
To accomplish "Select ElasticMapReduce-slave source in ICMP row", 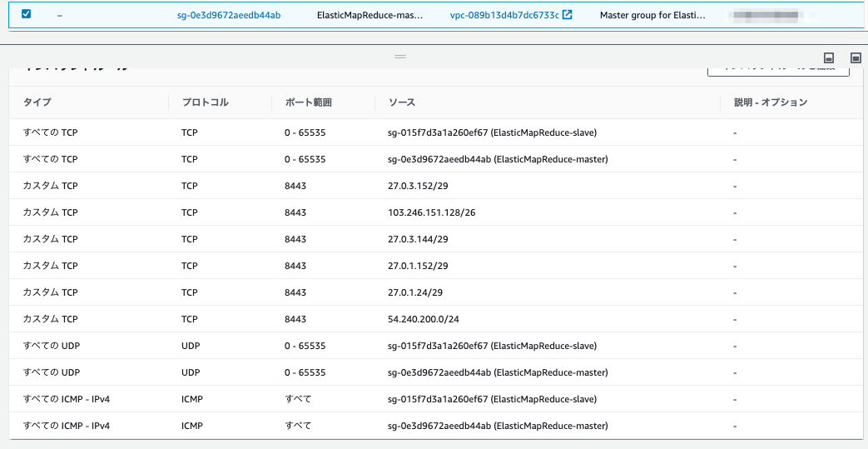I will tap(492, 399).
